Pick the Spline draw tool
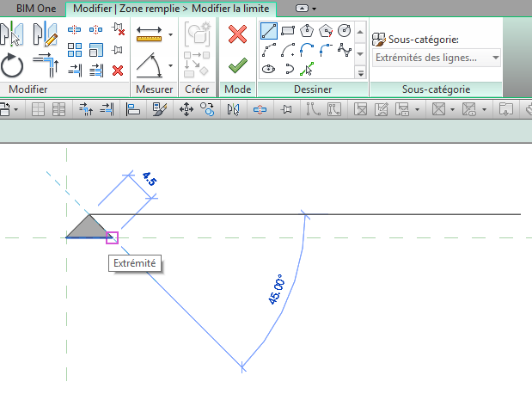This screenshot has height=394, width=532. pyautogui.click(x=344, y=50)
